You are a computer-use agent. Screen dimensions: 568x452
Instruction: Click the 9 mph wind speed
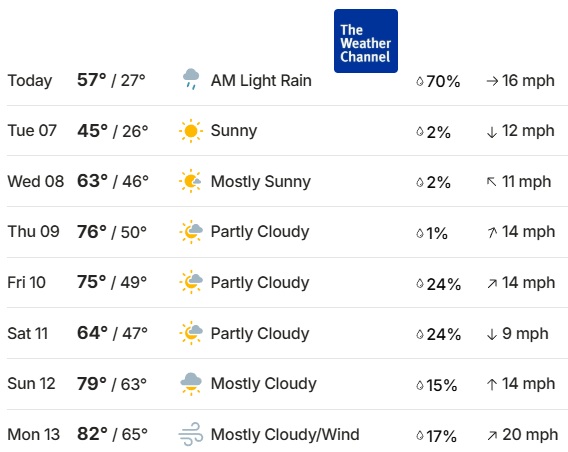click(525, 334)
